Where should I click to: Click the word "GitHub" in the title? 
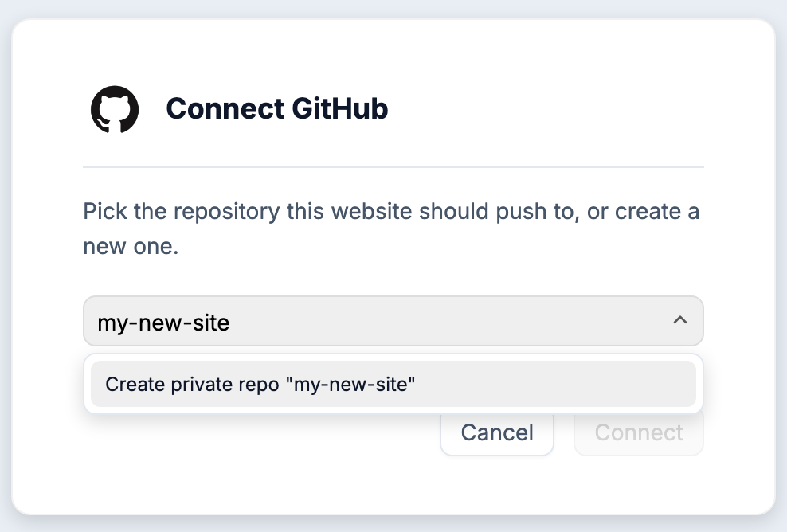click(x=340, y=108)
